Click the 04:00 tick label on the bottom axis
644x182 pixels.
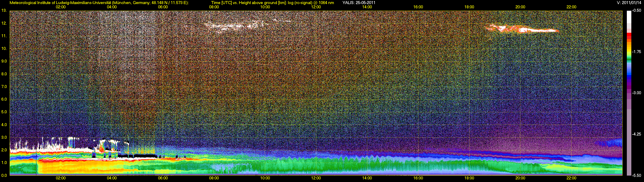(x=112, y=178)
